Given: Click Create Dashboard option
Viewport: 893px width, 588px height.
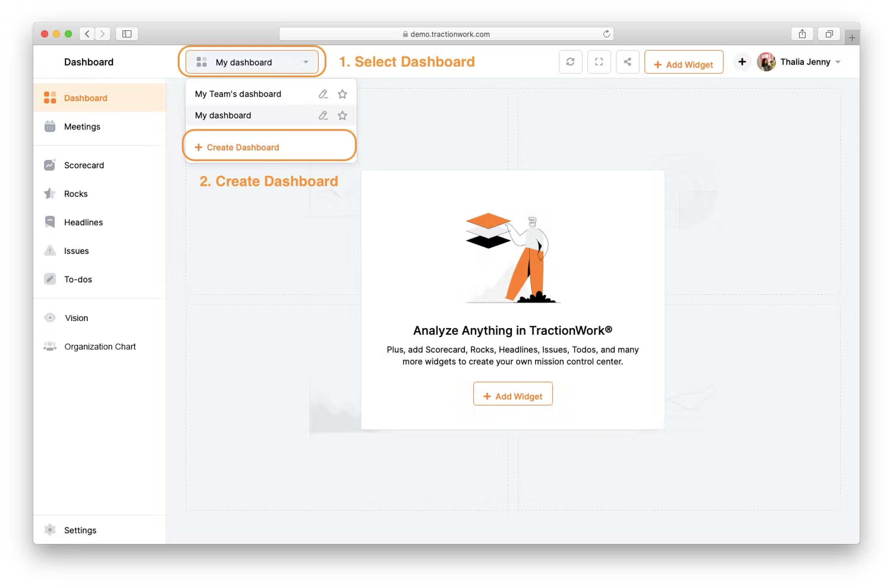Looking at the screenshot, I should (242, 147).
